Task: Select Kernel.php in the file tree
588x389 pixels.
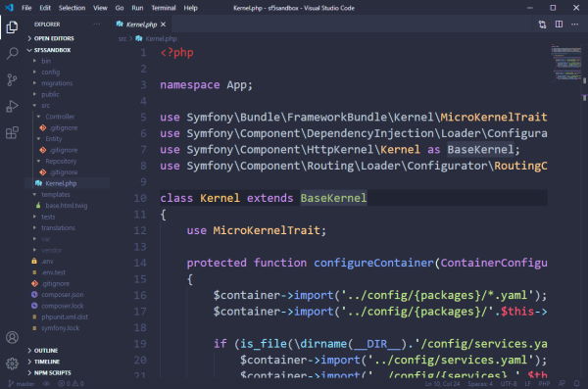Action: click(x=61, y=183)
